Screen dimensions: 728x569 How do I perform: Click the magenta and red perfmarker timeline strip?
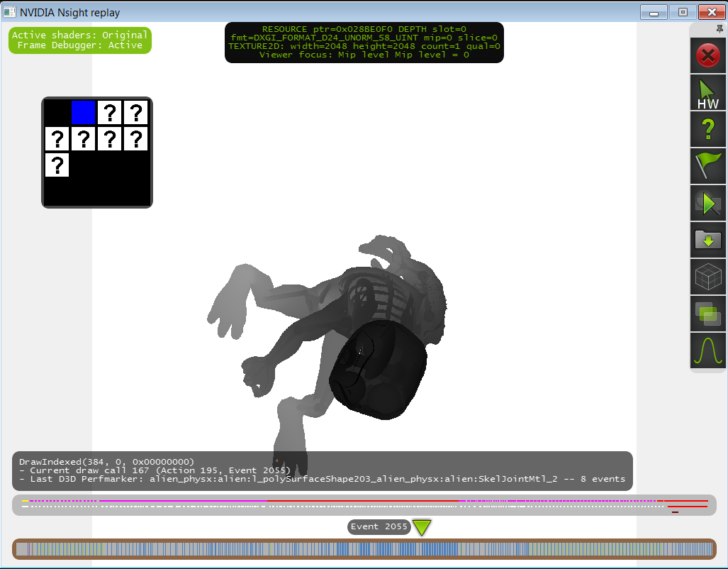pyautogui.click(x=364, y=504)
